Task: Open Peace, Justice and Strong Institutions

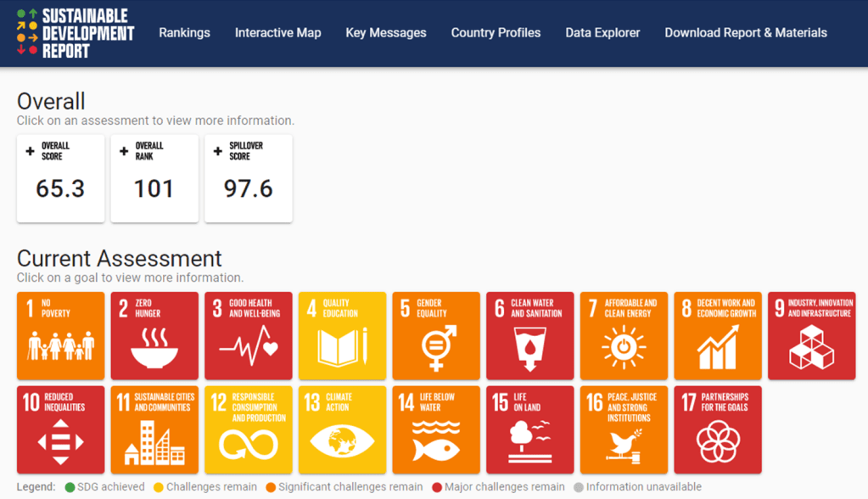Action: [x=624, y=429]
